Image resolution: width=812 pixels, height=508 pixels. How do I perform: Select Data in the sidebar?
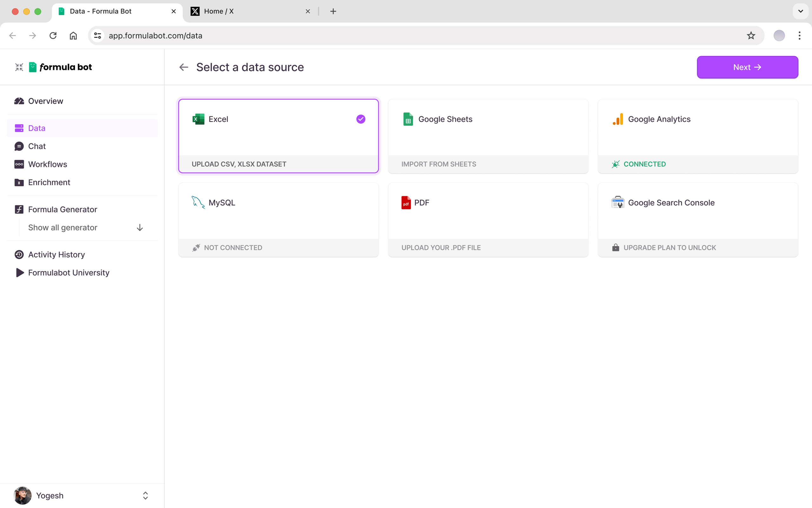click(82, 128)
